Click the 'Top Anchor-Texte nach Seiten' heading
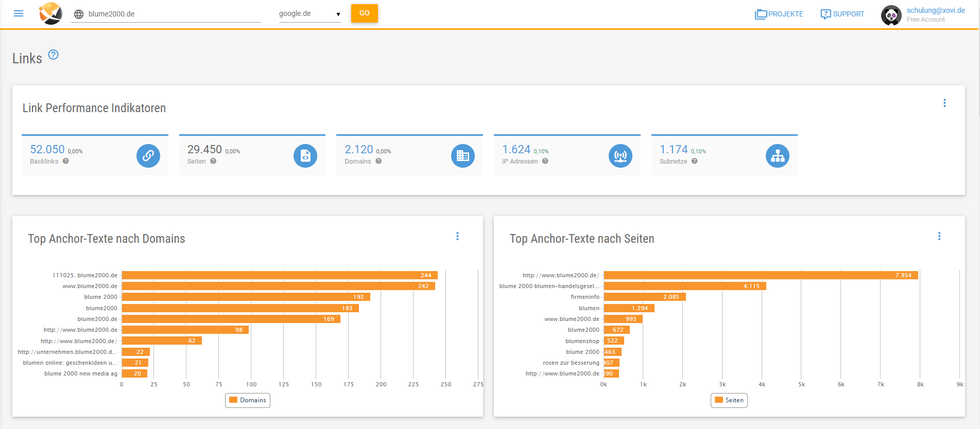This screenshot has width=980, height=429. click(x=582, y=239)
